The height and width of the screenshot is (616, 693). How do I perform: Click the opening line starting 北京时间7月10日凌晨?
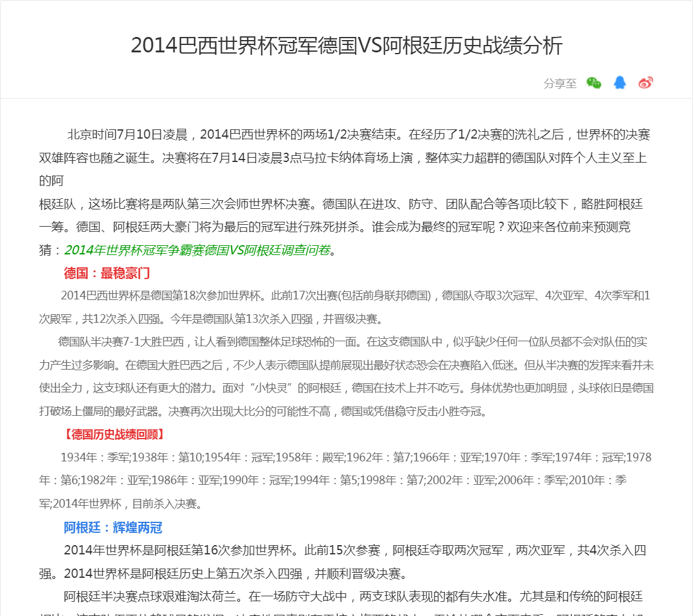(x=357, y=135)
